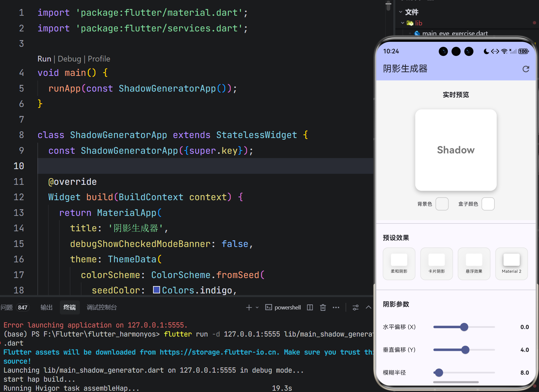Open a new terminal with the plus icon
539x392 pixels.
point(249,307)
